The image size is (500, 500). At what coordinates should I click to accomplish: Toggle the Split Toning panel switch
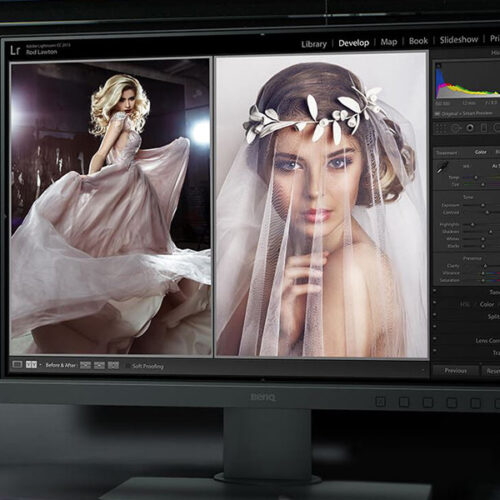tap(435, 314)
